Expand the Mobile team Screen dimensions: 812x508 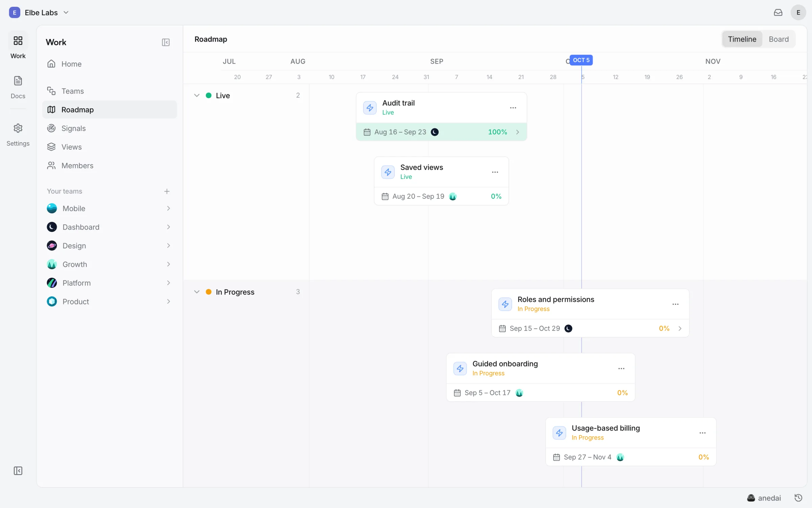click(x=168, y=208)
